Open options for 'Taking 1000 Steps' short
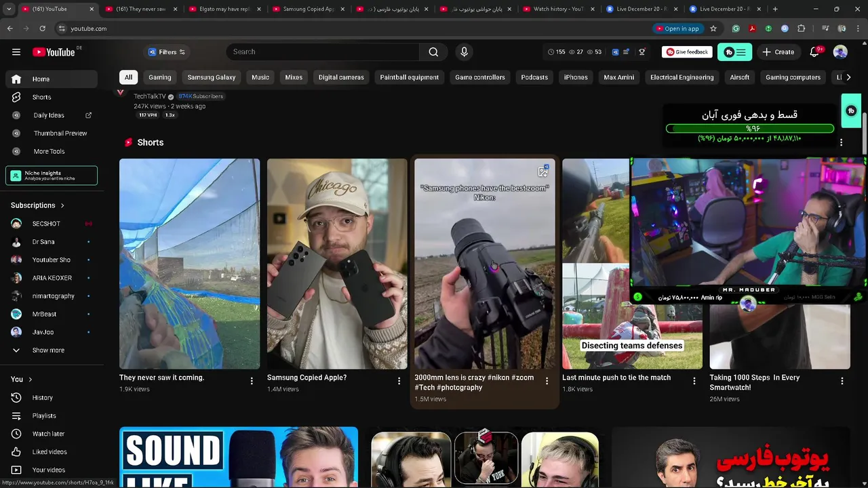The height and width of the screenshot is (488, 868). coord(842,381)
